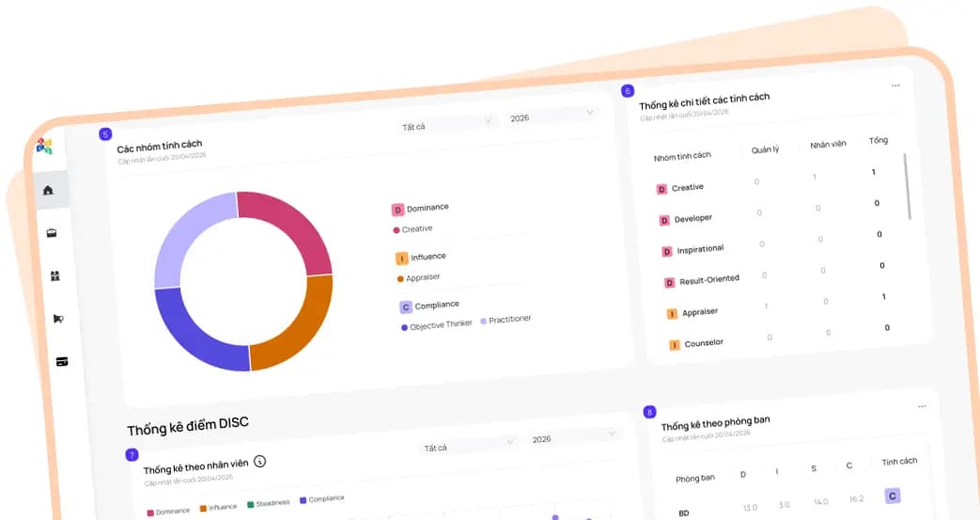Click the BD department row label
This screenshot has height=520, width=980.
click(x=684, y=513)
